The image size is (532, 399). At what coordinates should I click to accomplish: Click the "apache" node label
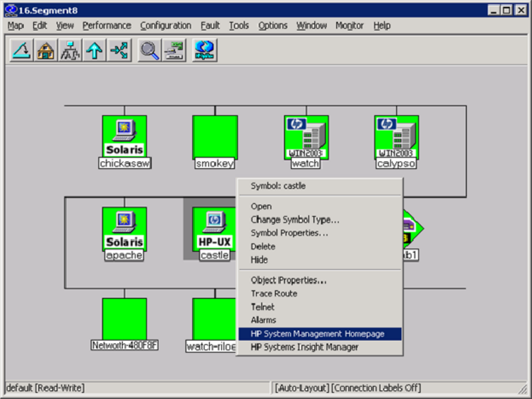(124, 255)
